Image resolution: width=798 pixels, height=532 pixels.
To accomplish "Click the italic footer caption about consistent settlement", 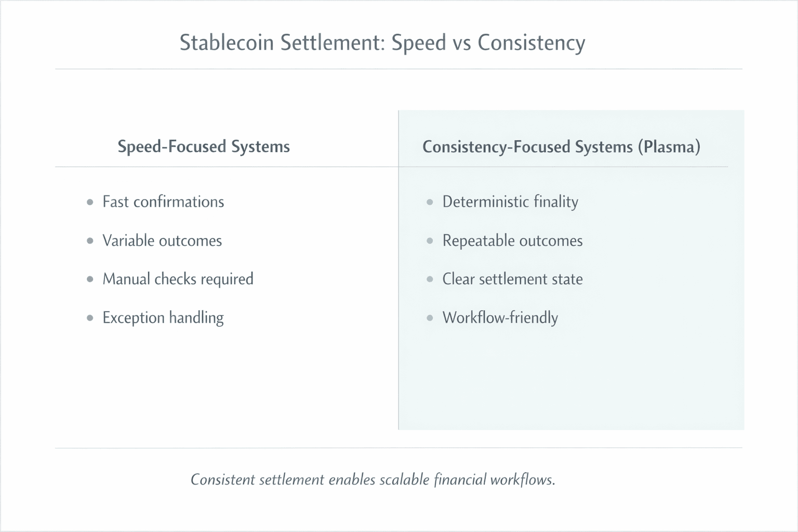I will point(373,480).
